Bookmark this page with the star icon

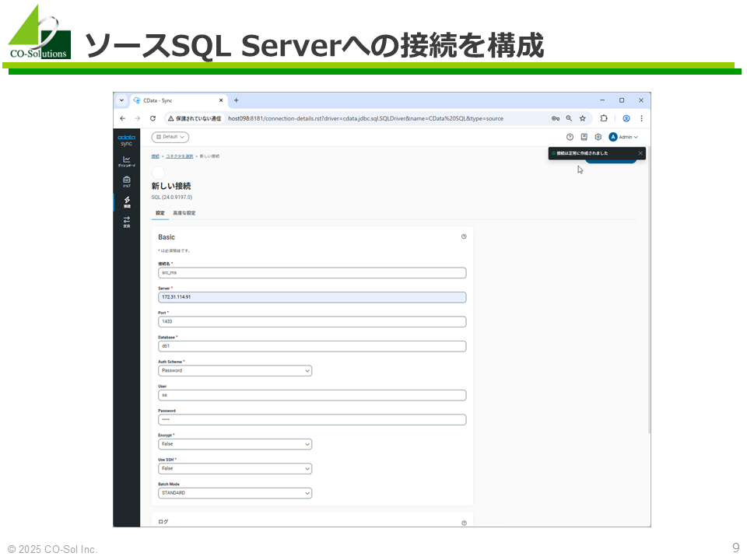[x=583, y=118]
